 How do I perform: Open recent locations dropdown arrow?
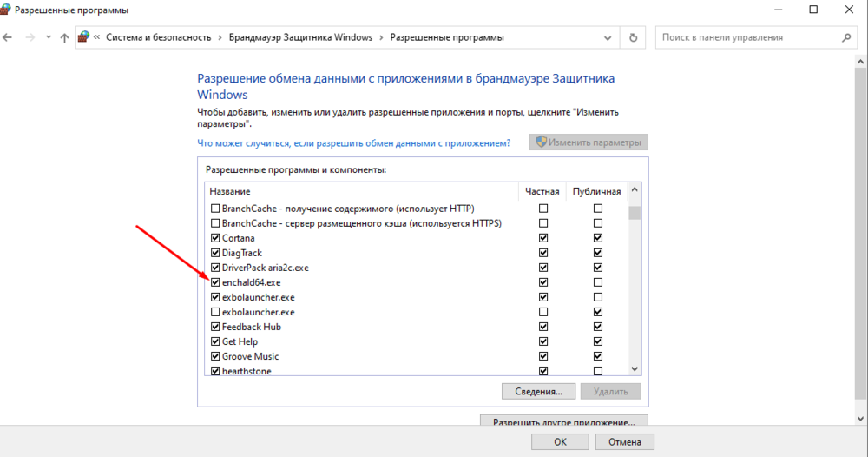48,37
